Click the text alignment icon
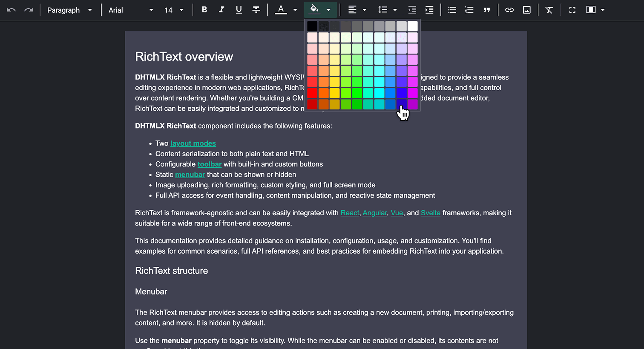The image size is (644, 349). [352, 10]
